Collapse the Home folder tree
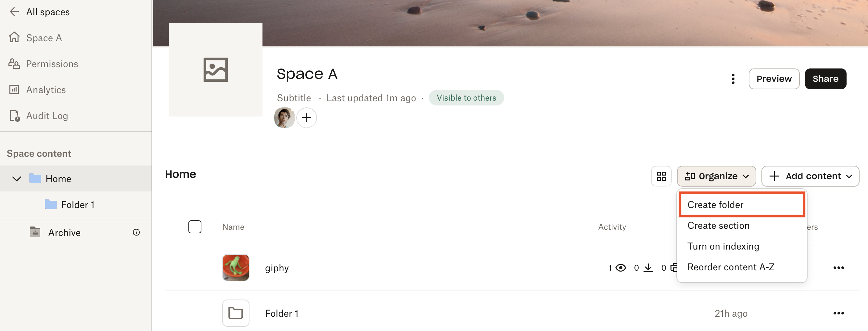Viewport: 868px width, 331px height. tap(17, 178)
